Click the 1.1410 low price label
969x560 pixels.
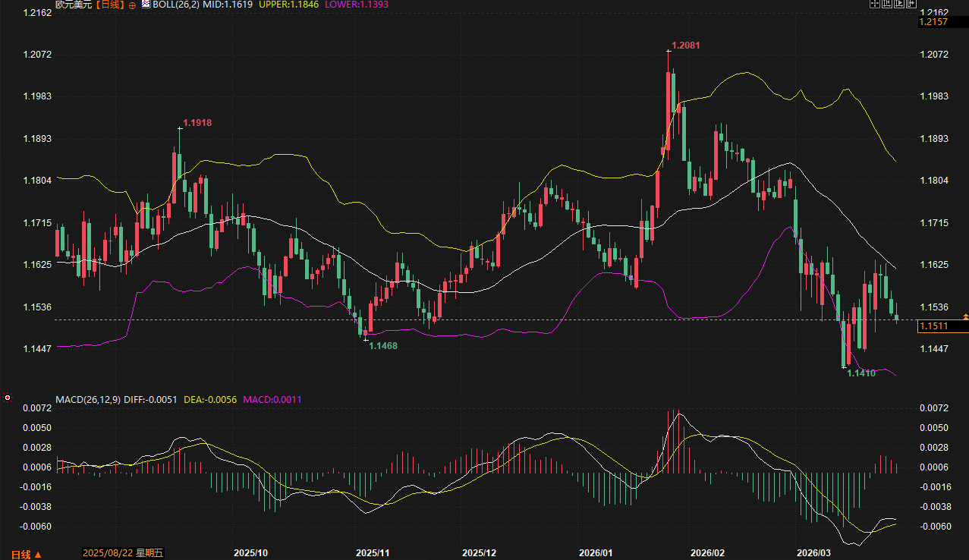click(861, 373)
